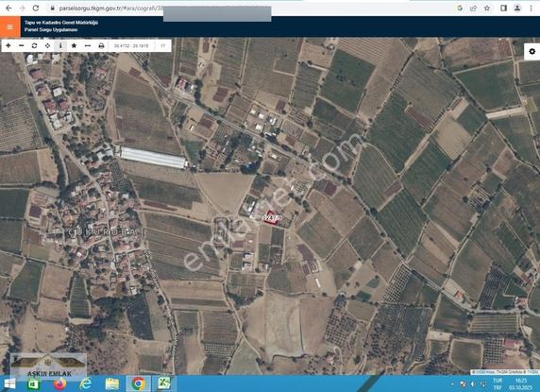Switch to Chrome on the taskbar
The image size is (540, 392).
click(138, 383)
